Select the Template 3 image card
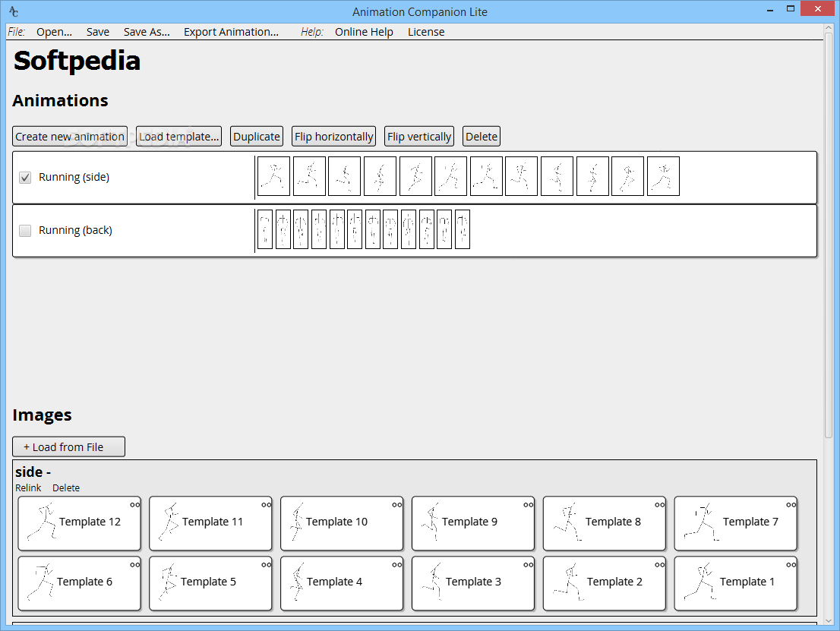Screen dimensions: 840x631 (x=473, y=583)
